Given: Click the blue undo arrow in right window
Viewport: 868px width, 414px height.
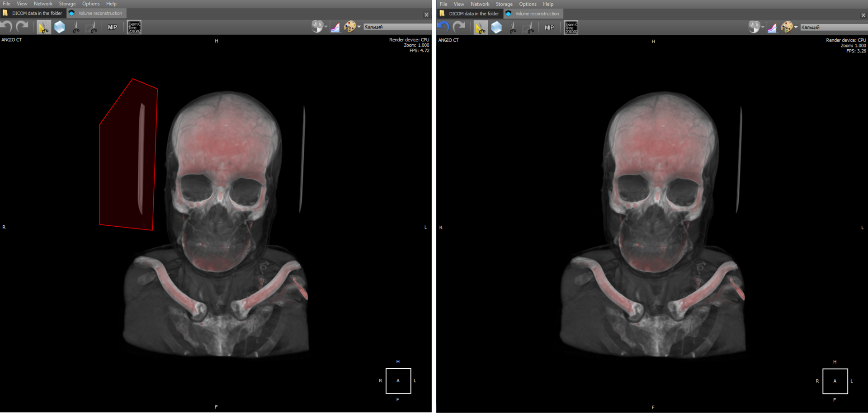Looking at the screenshot, I should 443,28.
